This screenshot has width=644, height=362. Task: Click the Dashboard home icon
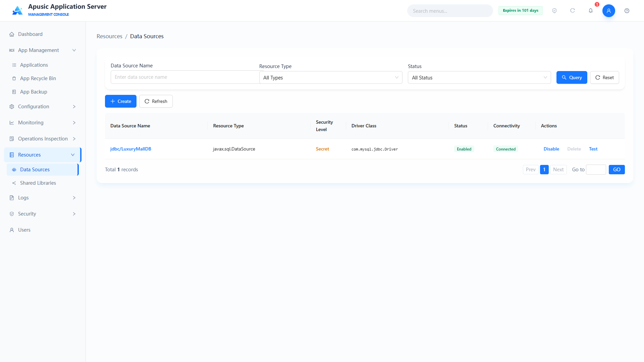coord(12,34)
